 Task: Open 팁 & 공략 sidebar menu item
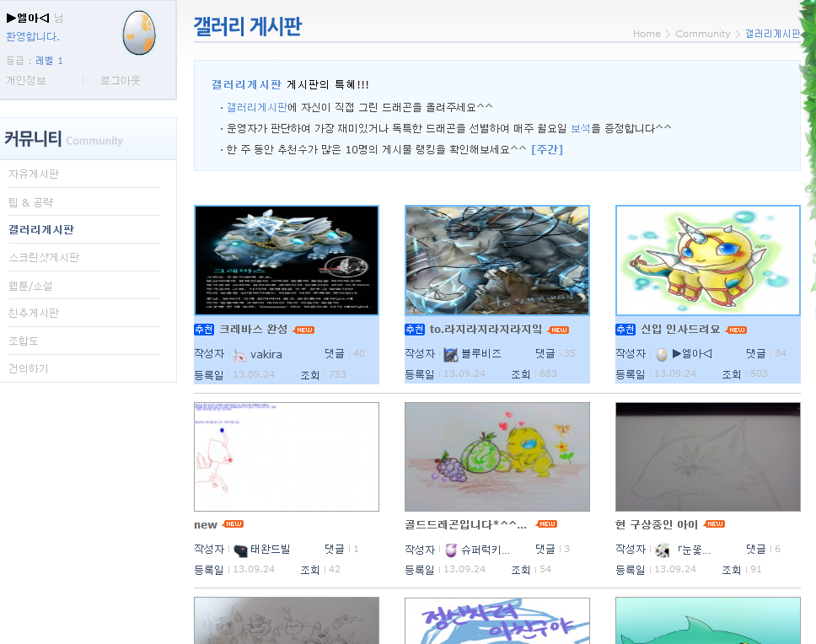click(31, 202)
